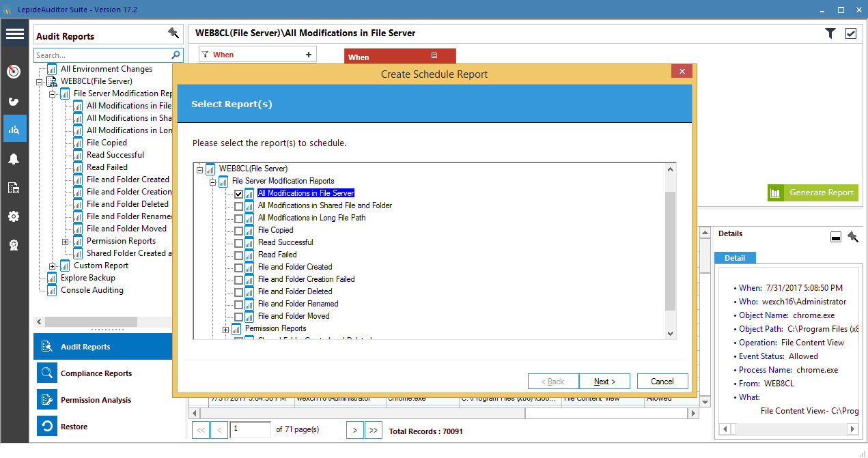This screenshot has width=868, height=458.
Task: Cancel the Create Schedule Report dialog
Action: pos(662,382)
